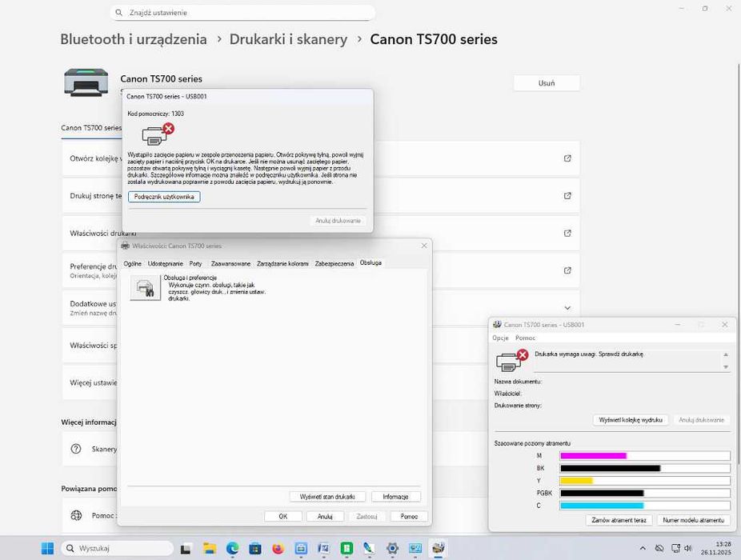741x560 pixels.
Task: Select the Obsługa tab
Action: [370, 262]
